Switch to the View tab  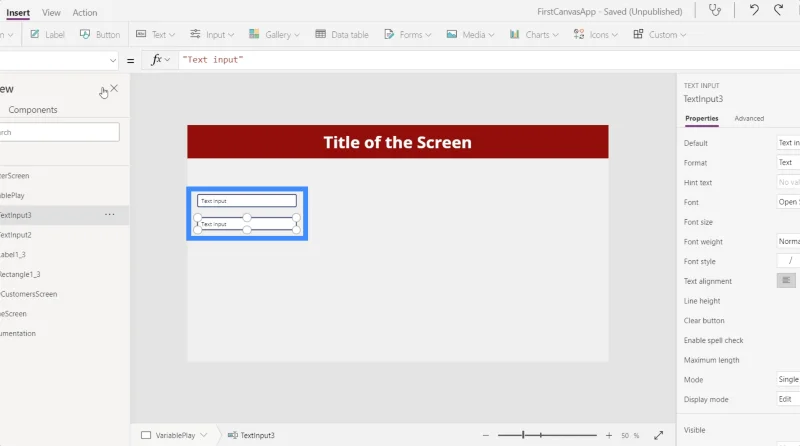(x=51, y=13)
